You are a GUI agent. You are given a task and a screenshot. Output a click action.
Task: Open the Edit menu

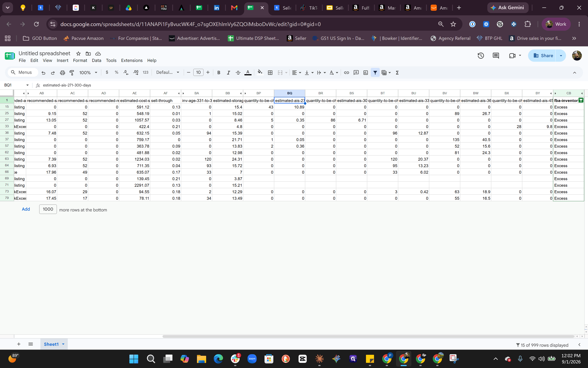coord(34,60)
